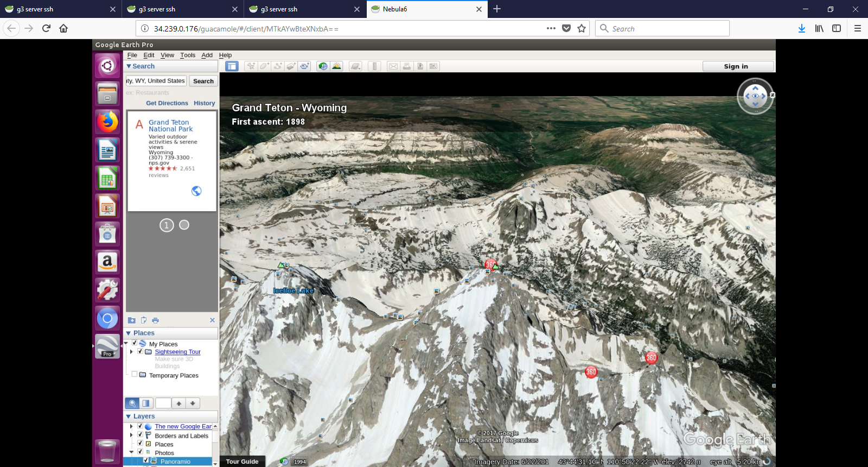The height and width of the screenshot is (467, 868).
Task: Launch Firefox from the Ubuntu dock
Action: coord(107,122)
